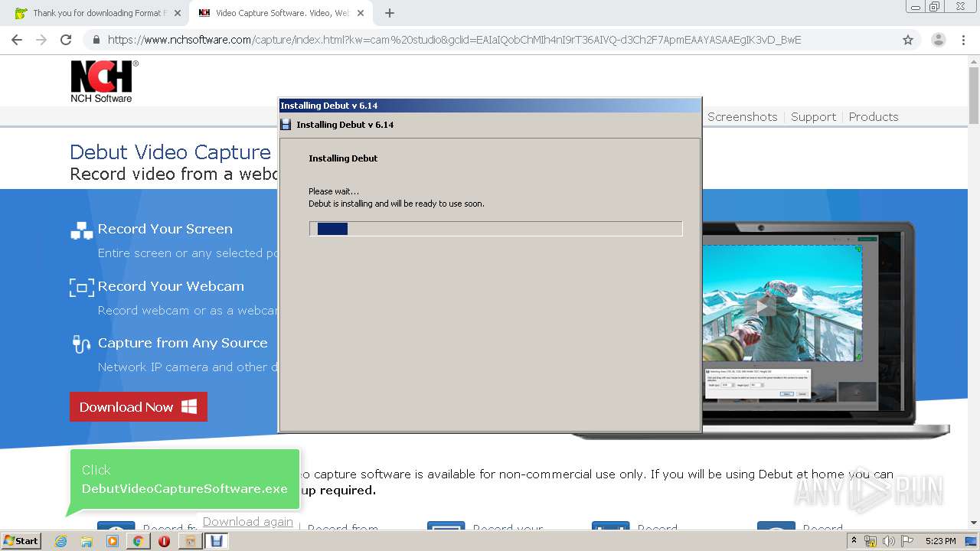Click the 'Installing Debut' heading in installer

[x=343, y=158]
